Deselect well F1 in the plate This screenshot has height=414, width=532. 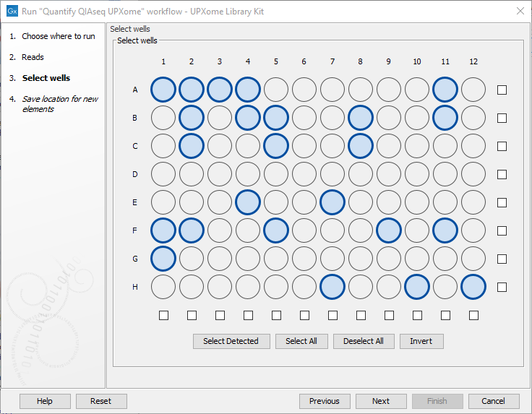point(163,230)
